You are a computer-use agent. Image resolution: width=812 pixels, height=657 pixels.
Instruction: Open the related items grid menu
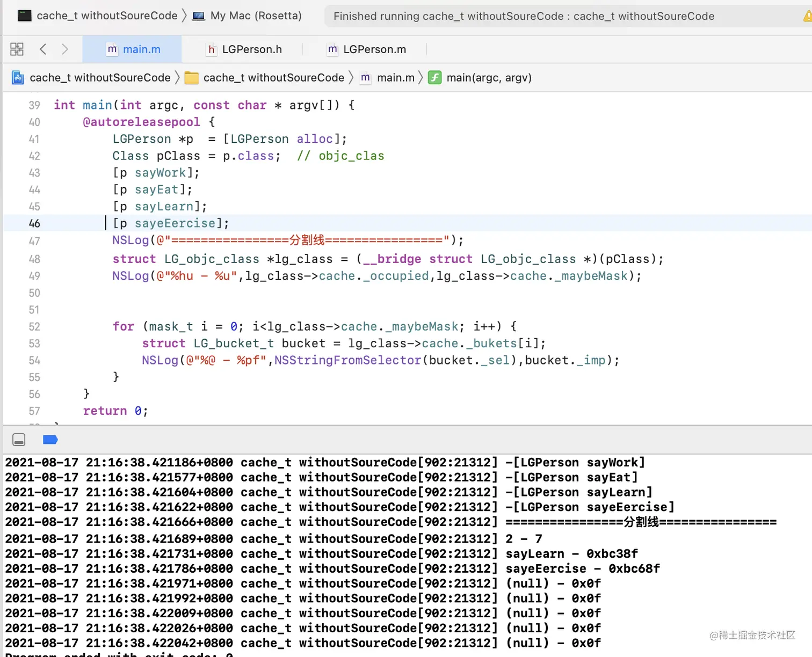coord(17,49)
